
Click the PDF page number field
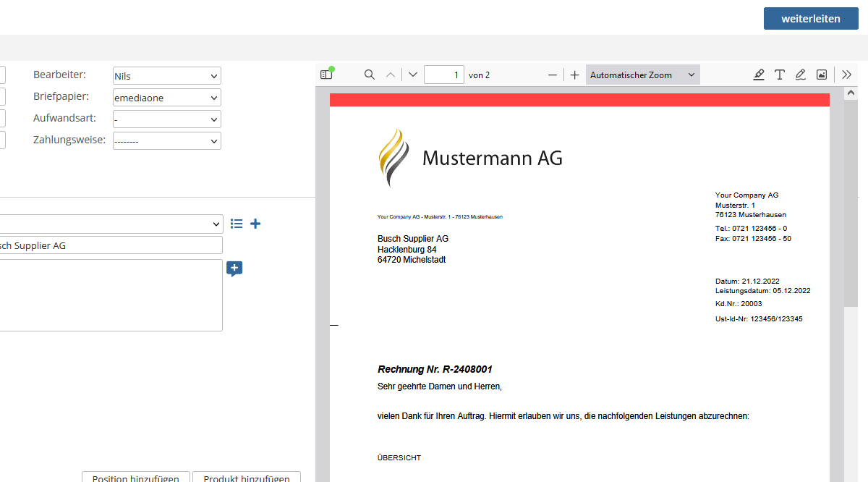[x=443, y=75]
